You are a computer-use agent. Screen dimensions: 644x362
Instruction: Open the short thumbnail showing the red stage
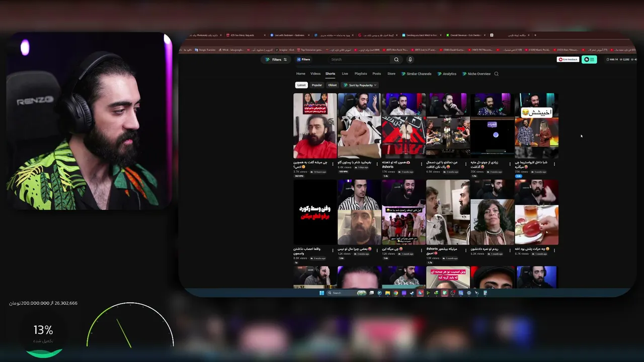(x=404, y=126)
